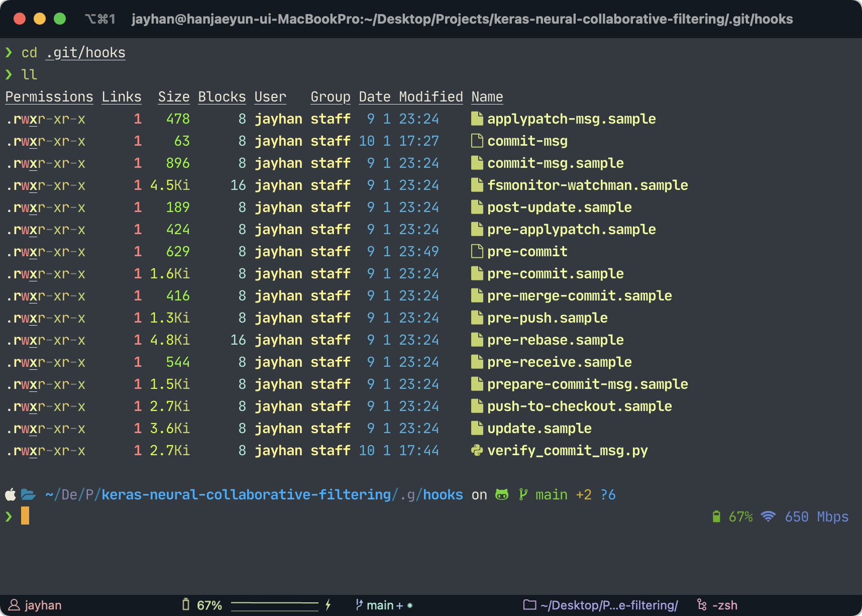Click the blue folder icon in prompt
The width and height of the screenshot is (862, 616).
(28, 495)
